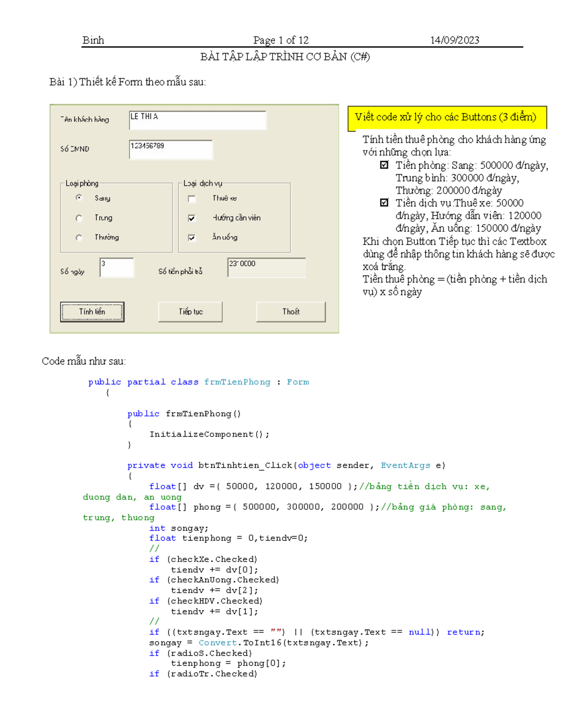
Task: Click the Tiếp tục button
Action: click(190, 312)
